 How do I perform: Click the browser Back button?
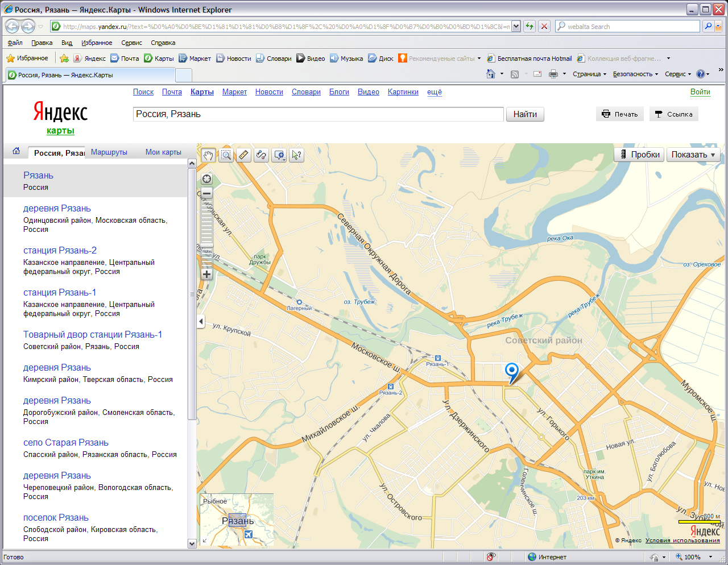pyautogui.click(x=13, y=26)
